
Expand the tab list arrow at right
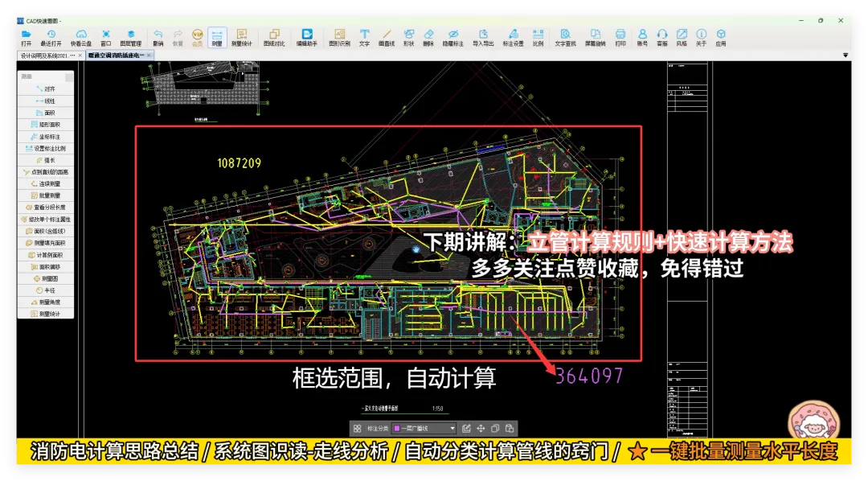[845, 55]
